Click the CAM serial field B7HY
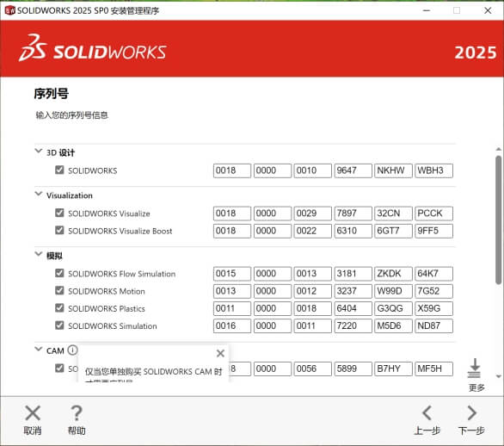 (393, 369)
